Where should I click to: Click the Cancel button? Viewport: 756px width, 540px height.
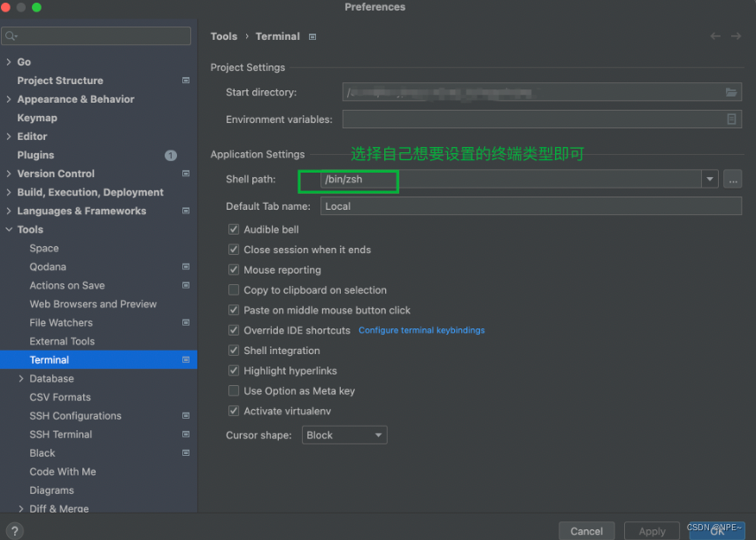[x=586, y=531]
